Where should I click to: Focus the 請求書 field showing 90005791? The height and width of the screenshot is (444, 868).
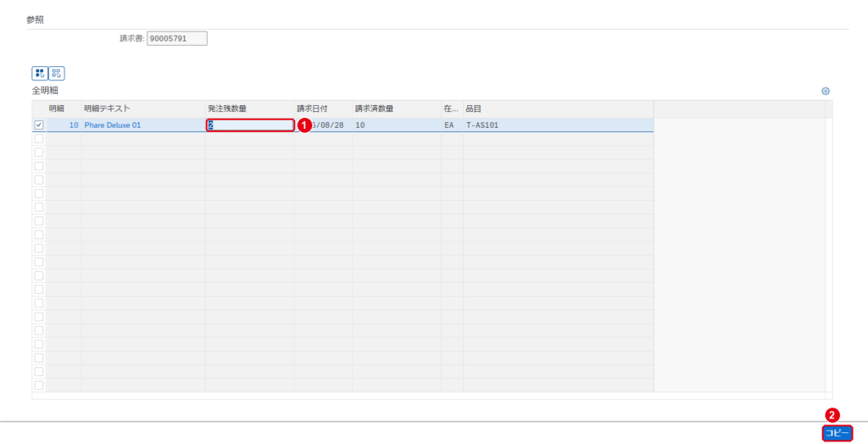177,39
